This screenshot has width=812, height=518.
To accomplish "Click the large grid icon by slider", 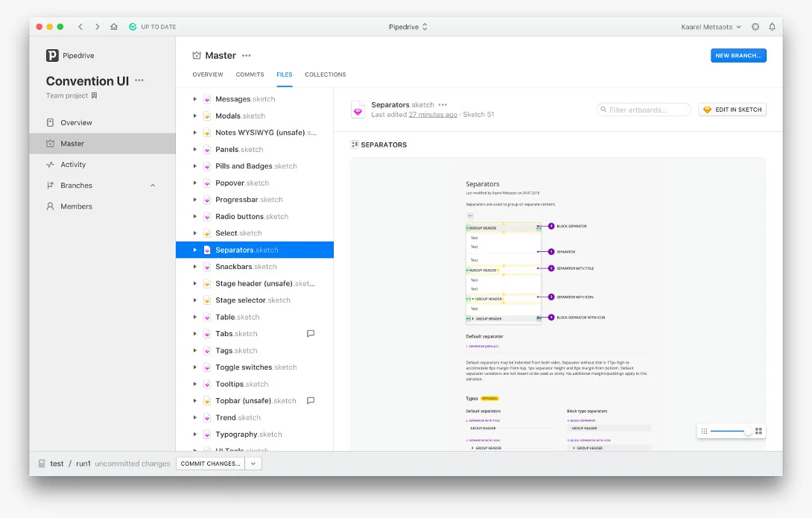I will [x=758, y=431].
